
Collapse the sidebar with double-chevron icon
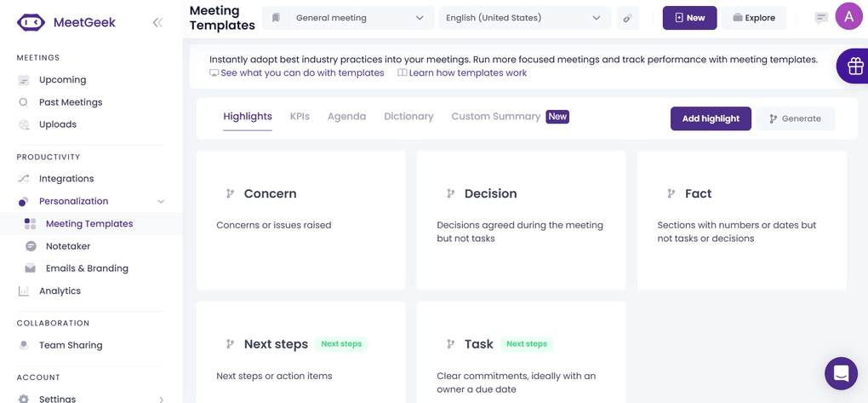[x=157, y=22]
